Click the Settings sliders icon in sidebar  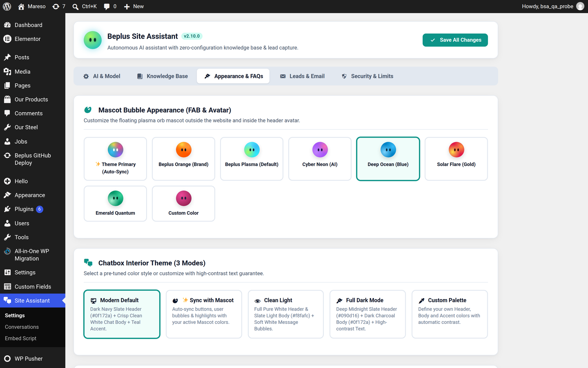[x=7, y=272]
